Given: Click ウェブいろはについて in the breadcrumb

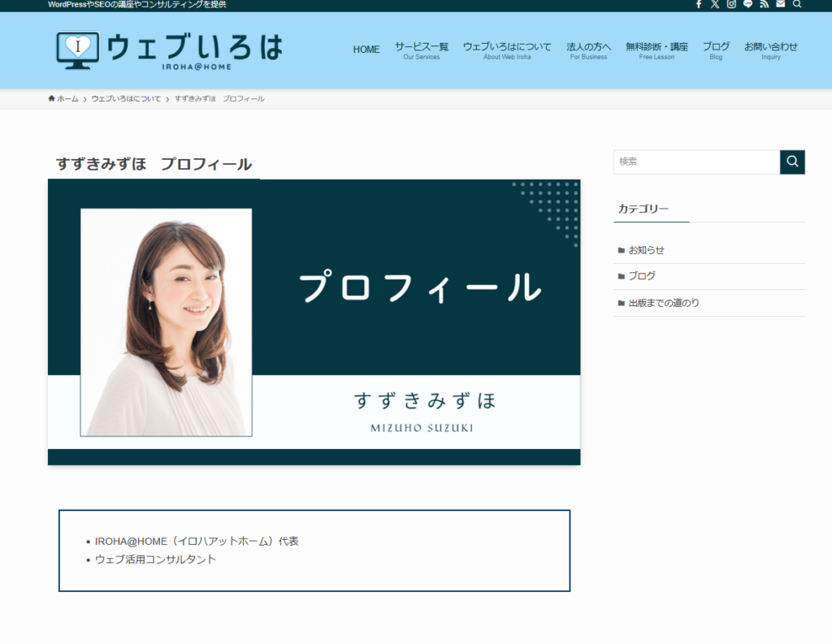Looking at the screenshot, I should click(x=128, y=98).
